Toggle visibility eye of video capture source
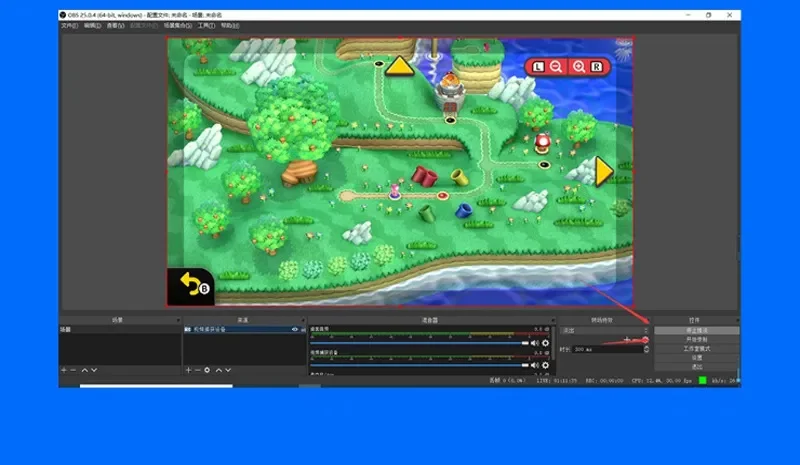800x465 pixels. point(294,329)
